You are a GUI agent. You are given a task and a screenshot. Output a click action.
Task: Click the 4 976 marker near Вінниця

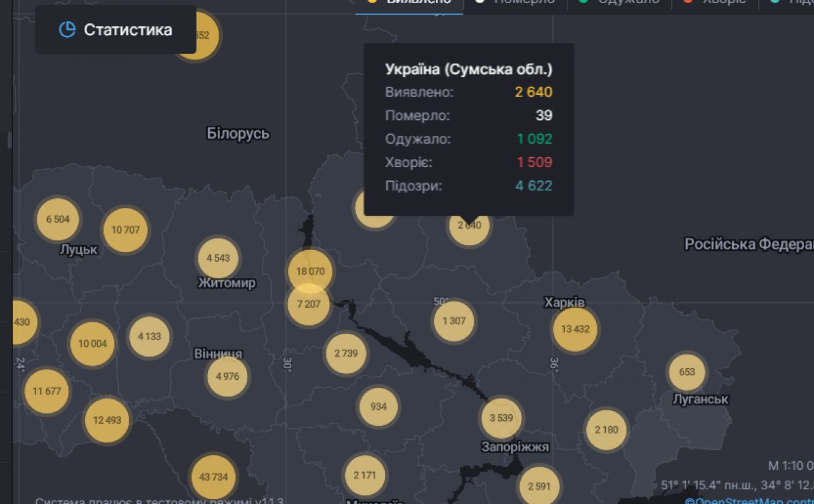click(x=227, y=376)
